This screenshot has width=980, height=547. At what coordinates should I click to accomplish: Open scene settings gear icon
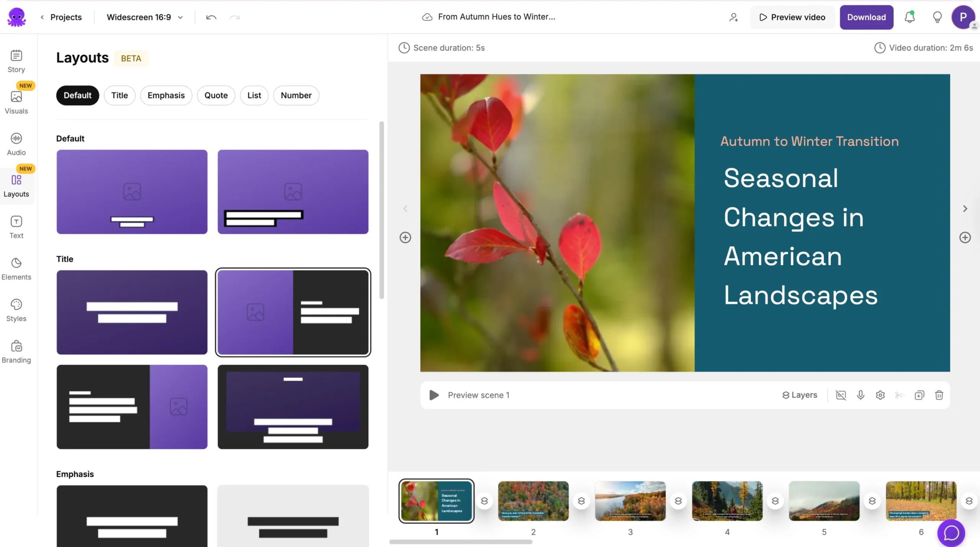[880, 395]
